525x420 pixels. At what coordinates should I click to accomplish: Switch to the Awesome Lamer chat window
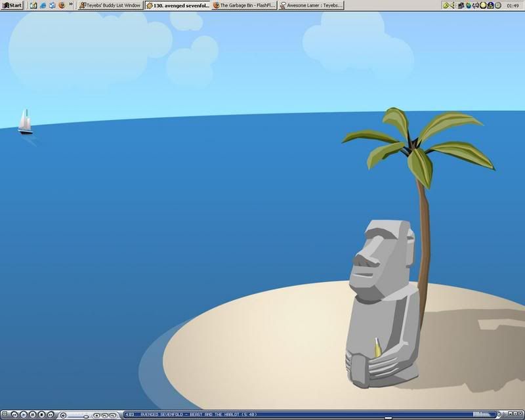click(x=311, y=5)
